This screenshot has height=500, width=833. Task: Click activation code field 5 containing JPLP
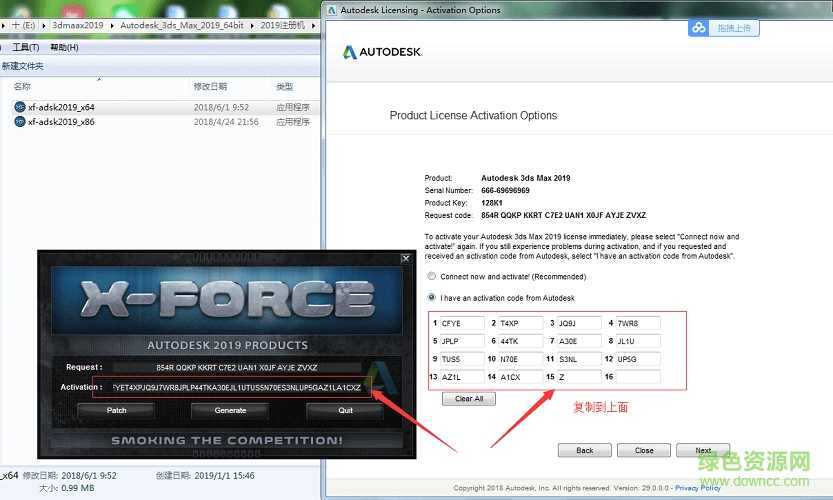tap(462, 341)
